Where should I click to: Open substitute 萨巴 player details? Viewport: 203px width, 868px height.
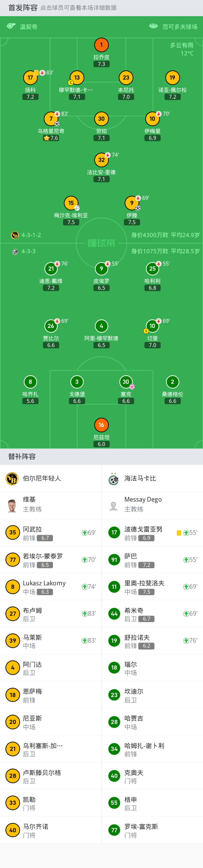131,556
